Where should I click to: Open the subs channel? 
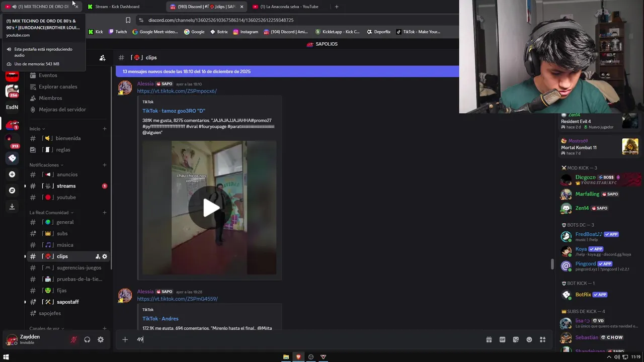pyautogui.click(x=68, y=233)
